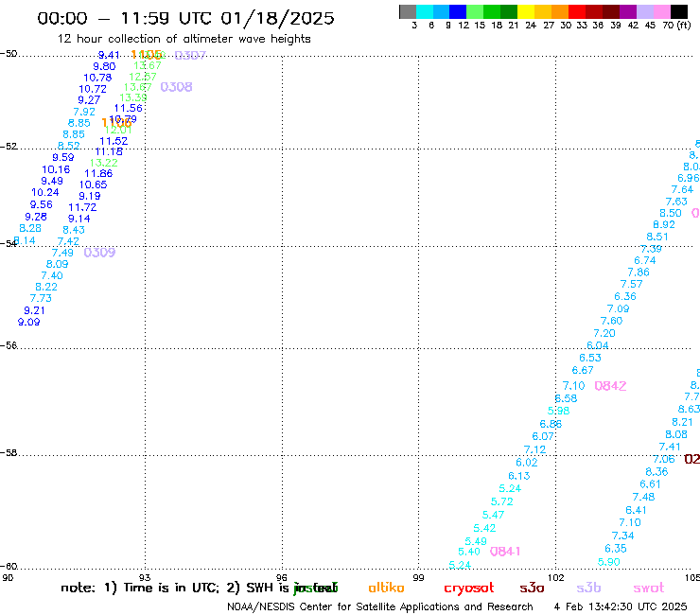This screenshot has width=700, height=615.
Task: Select the green wave height value 12.57
Action: [143, 77]
